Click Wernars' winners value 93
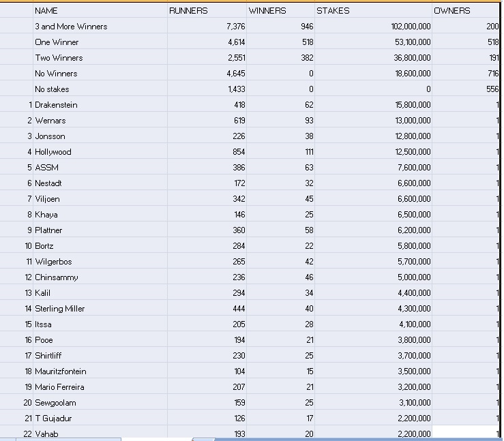Screen dimensions: 504x441 [x=309, y=121]
